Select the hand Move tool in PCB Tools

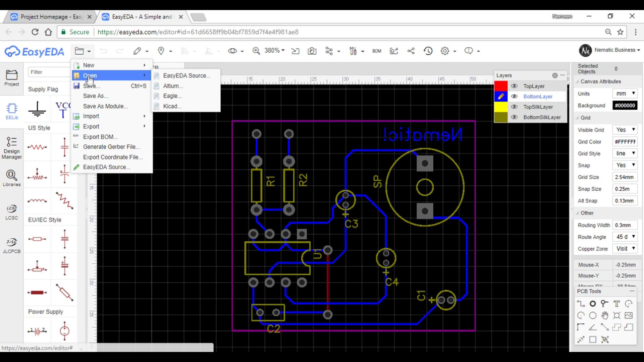pyautogui.click(x=604, y=315)
